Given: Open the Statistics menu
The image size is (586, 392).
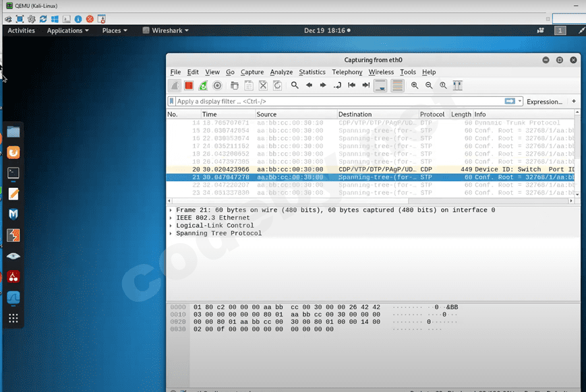Looking at the screenshot, I should tap(312, 72).
